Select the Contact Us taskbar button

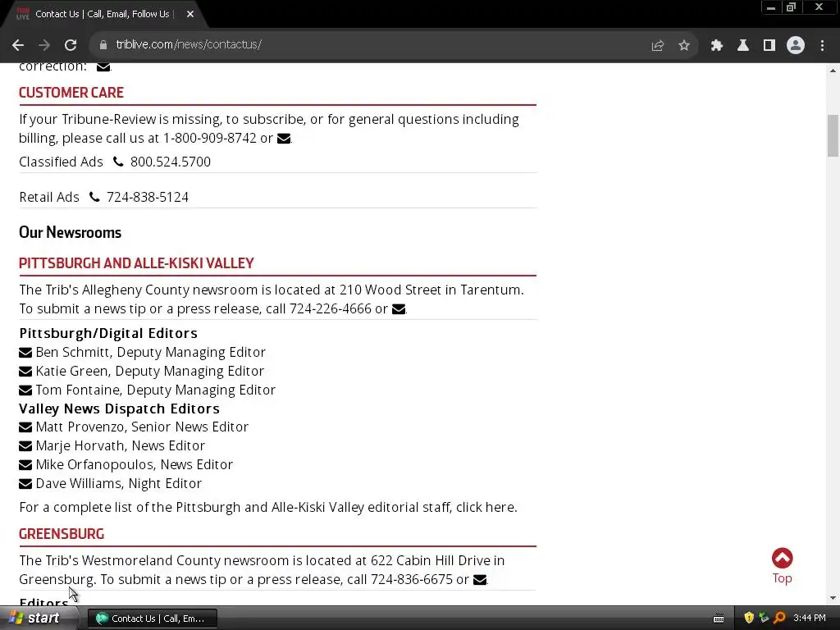(153, 619)
